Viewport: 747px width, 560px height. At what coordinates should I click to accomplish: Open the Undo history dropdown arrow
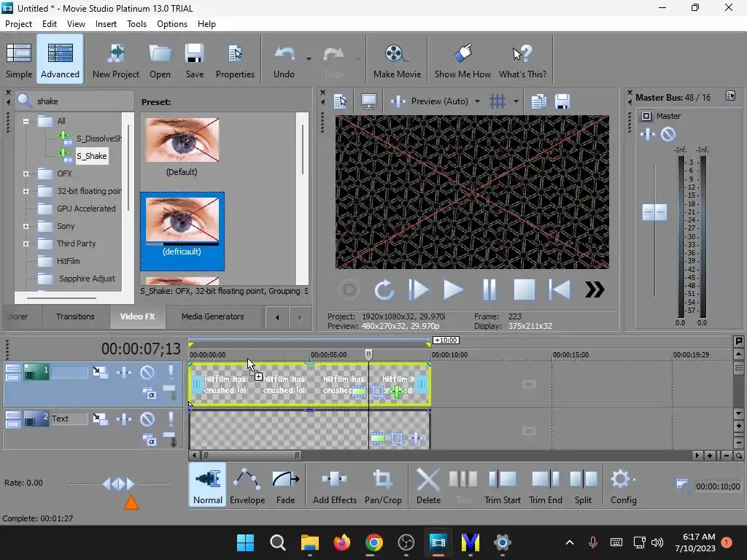309,59
